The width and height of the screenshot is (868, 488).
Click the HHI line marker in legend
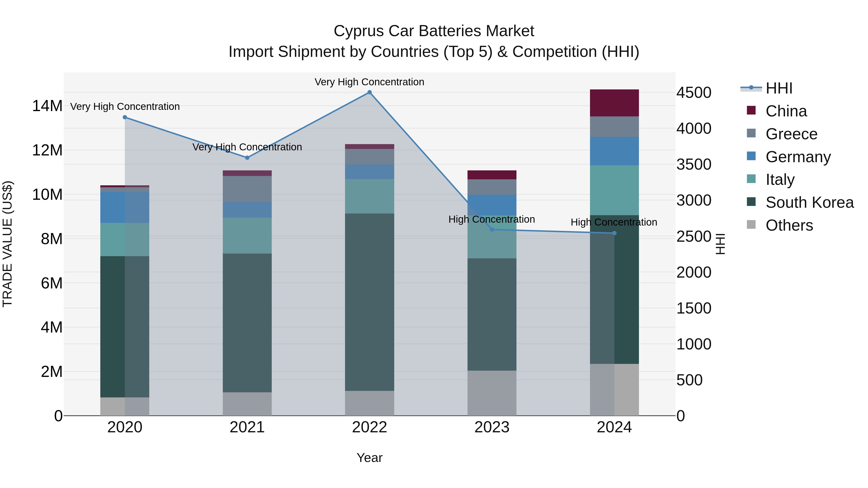751,87
